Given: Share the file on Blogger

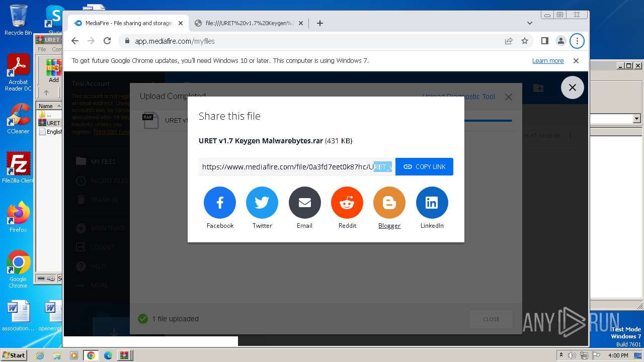Looking at the screenshot, I should coord(389,203).
